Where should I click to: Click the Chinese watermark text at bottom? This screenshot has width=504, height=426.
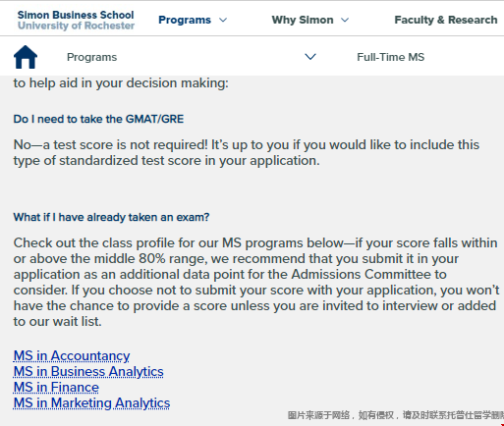(396, 415)
